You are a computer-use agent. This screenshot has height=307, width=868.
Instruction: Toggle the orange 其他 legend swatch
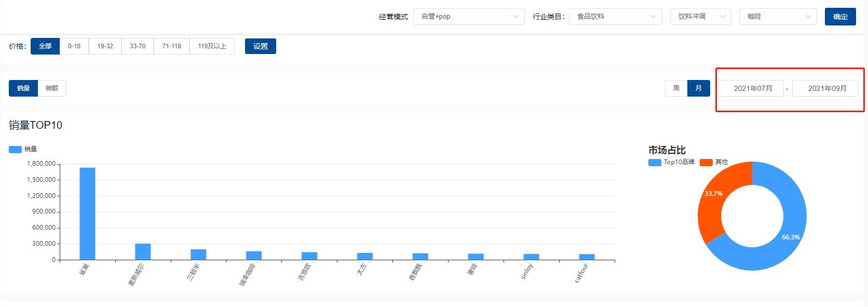(x=706, y=163)
